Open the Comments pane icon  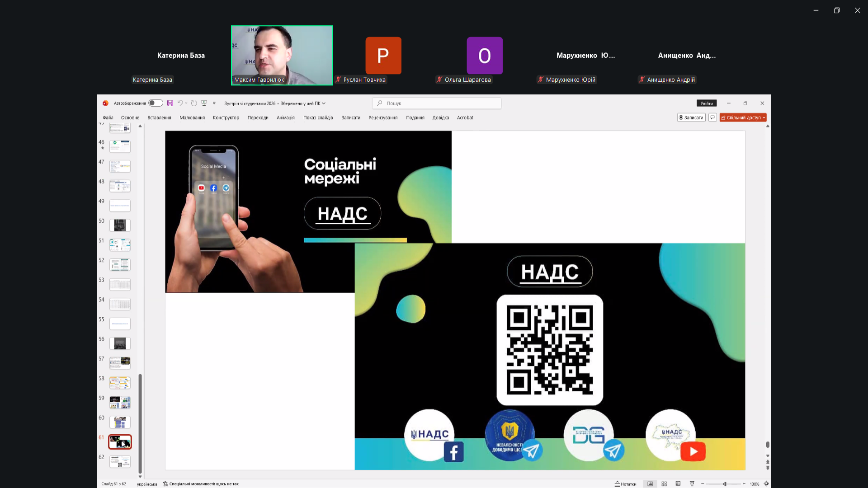tap(712, 117)
